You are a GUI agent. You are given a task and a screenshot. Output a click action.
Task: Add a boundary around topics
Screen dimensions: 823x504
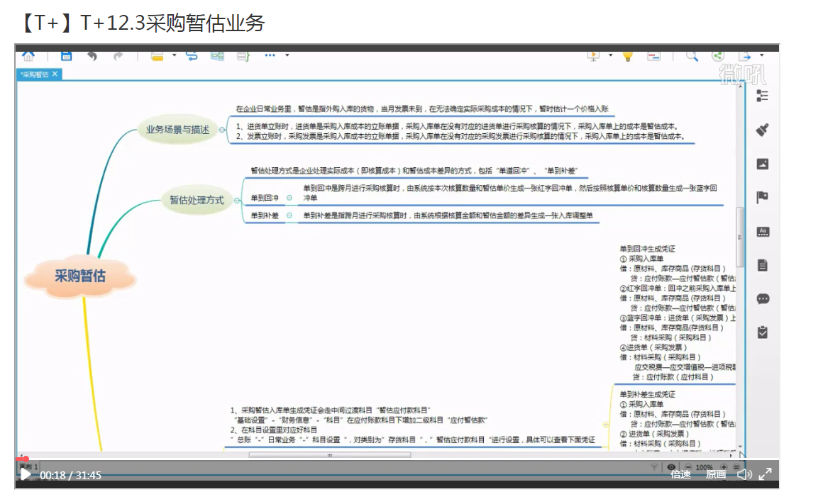(x=217, y=55)
